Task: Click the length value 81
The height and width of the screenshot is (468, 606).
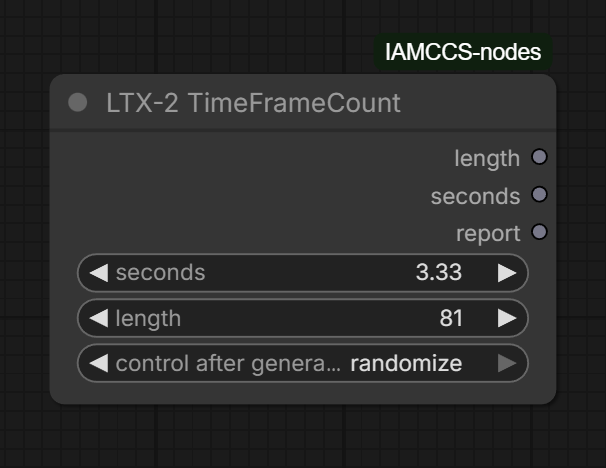Action: (x=451, y=318)
